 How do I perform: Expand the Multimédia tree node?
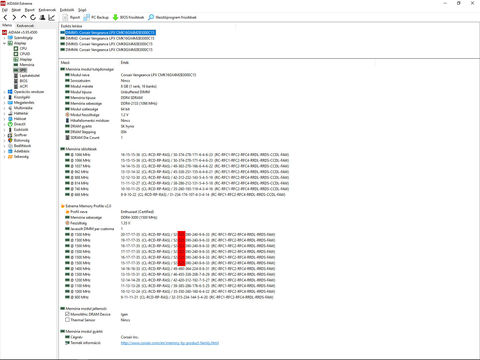point(5,108)
